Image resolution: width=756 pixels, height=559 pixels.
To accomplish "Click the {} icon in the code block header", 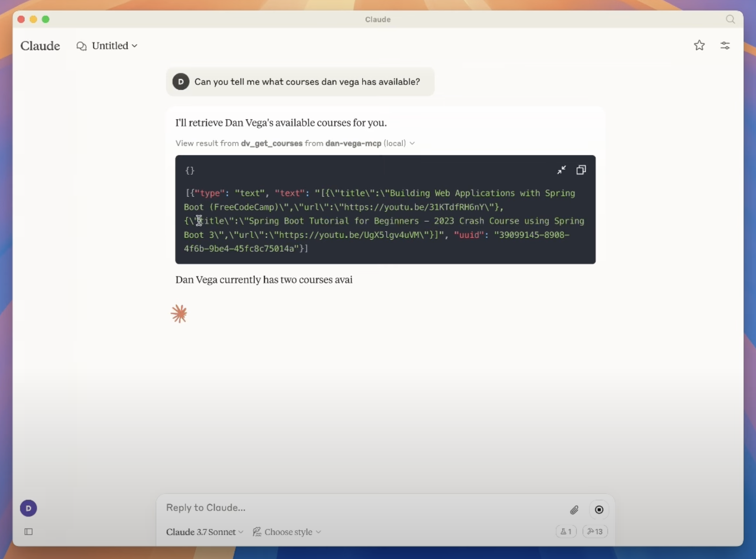I will point(190,171).
